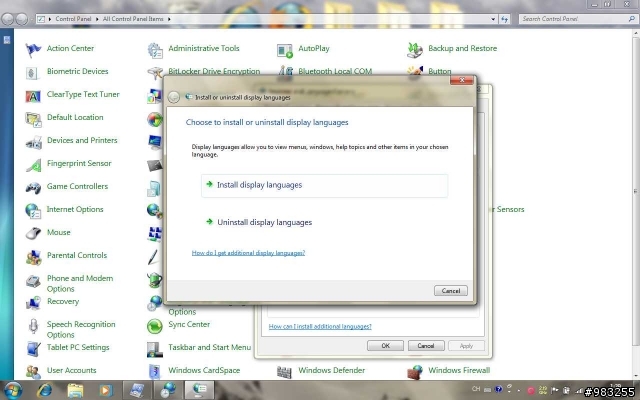
Task: Open Mouse settings icon
Action: [x=33, y=233]
